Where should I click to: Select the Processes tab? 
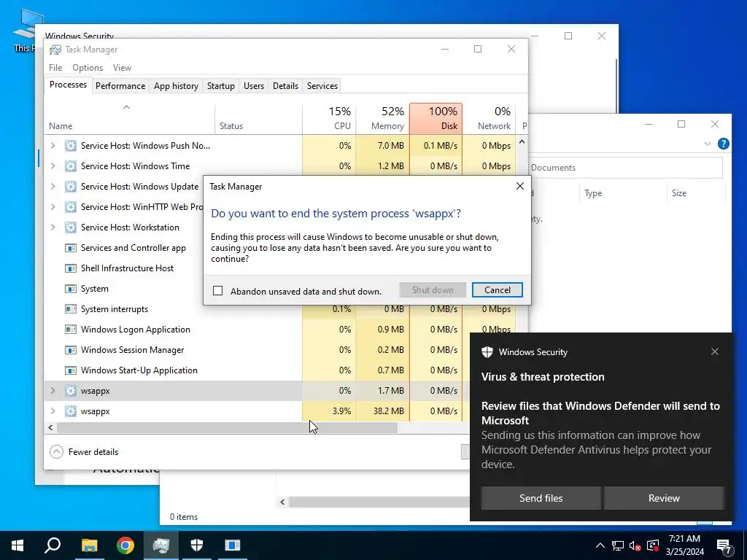pos(68,85)
